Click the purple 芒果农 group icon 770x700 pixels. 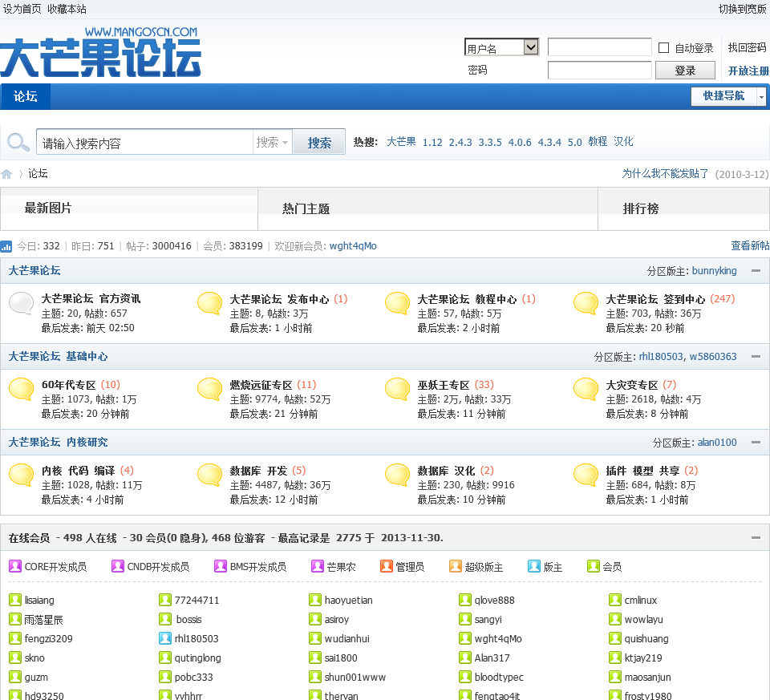pos(318,566)
